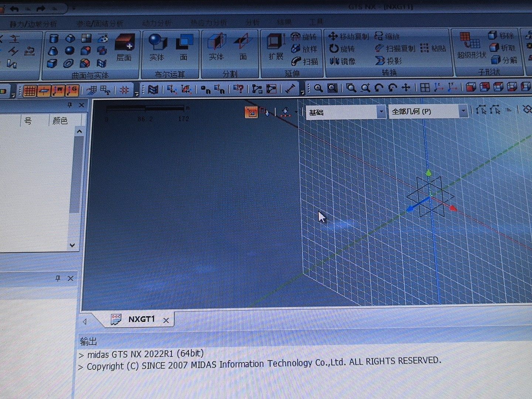Screen dimensions: 532x399
Task: Click the rotate view left icon
Action: (x=379, y=88)
